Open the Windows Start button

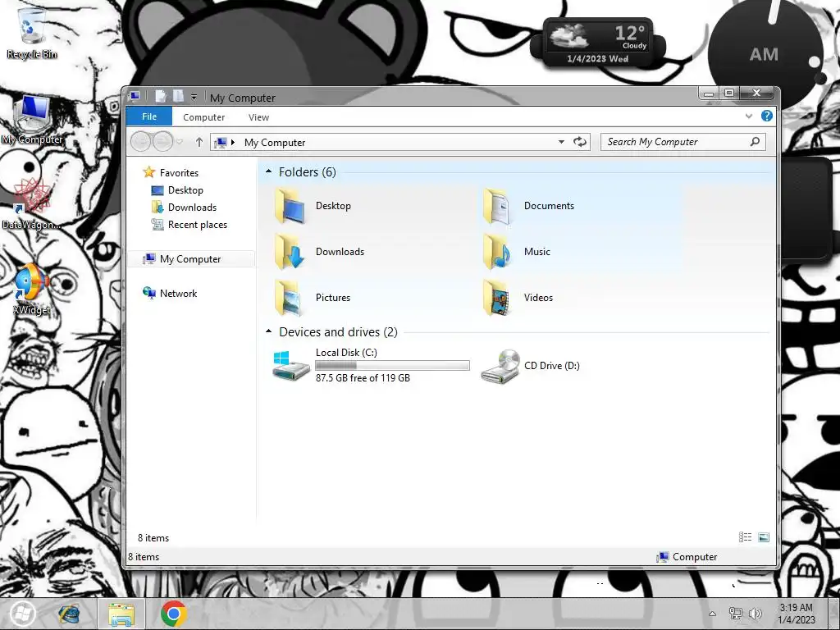(22, 614)
